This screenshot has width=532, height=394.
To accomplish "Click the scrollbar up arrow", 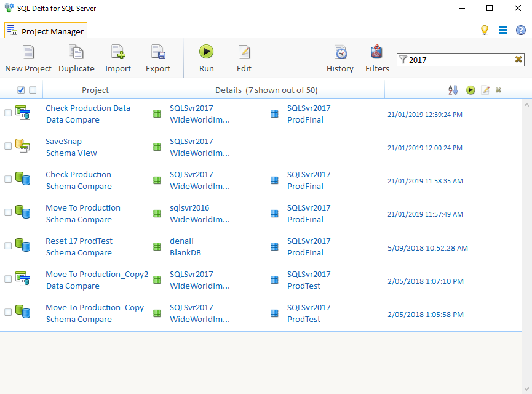I will click(x=526, y=105).
